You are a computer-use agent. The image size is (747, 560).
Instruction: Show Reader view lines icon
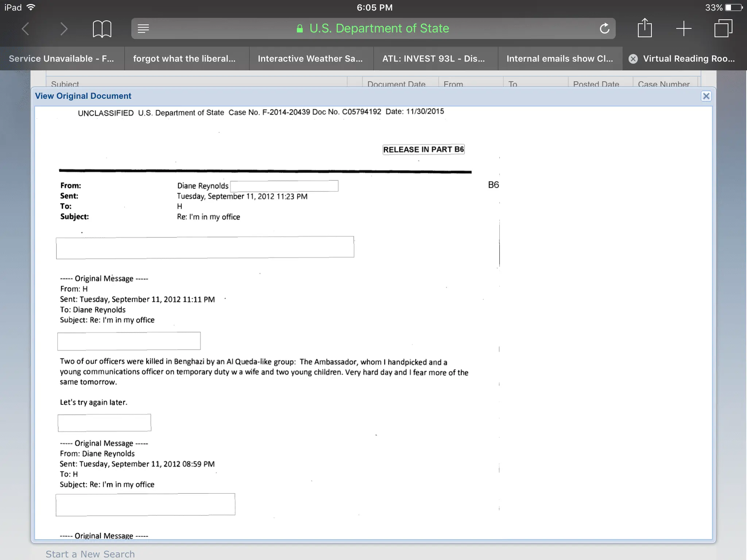pyautogui.click(x=143, y=28)
